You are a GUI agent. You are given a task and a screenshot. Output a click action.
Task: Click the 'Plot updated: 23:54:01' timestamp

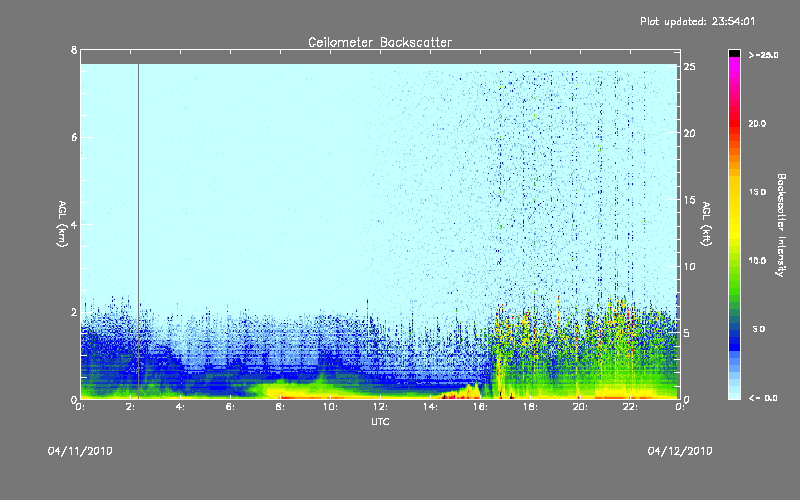click(x=697, y=21)
